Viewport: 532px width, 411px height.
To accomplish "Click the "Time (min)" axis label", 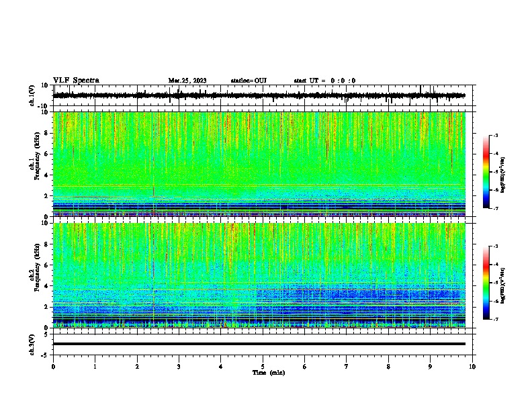I will click(269, 373).
